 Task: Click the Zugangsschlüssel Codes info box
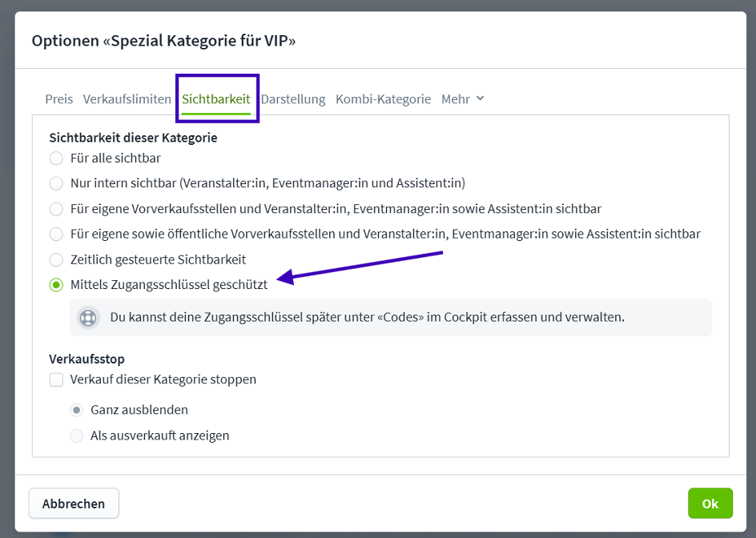click(x=390, y=317)
